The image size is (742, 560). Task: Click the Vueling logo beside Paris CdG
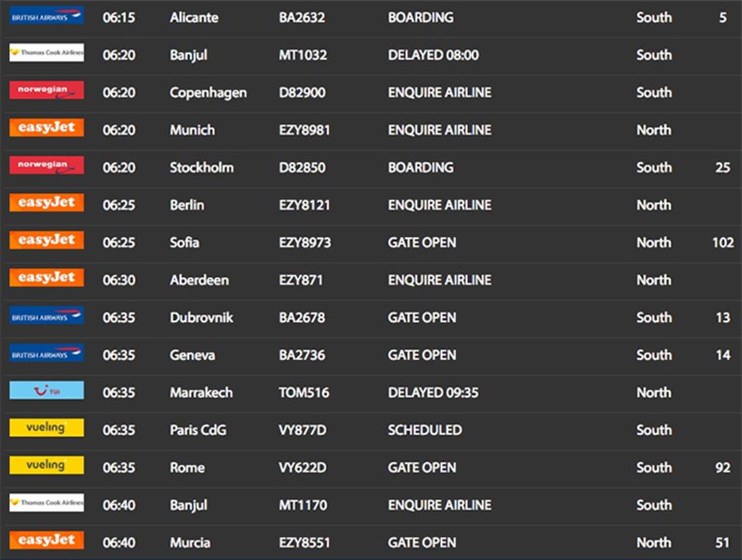click(47, 428)
